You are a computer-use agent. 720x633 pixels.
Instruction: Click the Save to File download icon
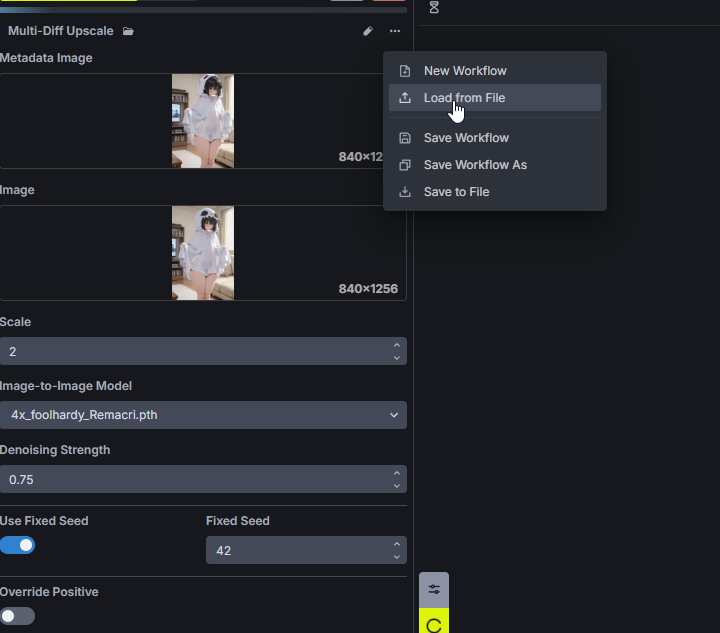coord(405,192)
